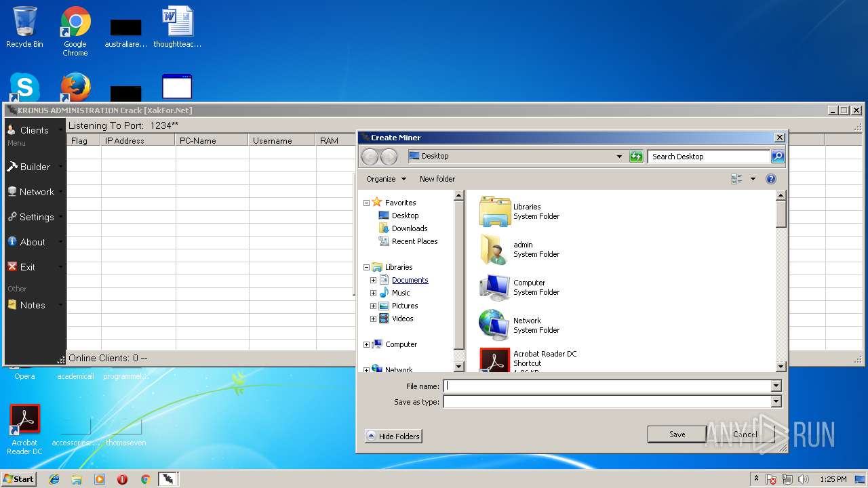This screenshot has width=868, height=488.
Task: Open Acrobat Reader DC desktop shortcut
Action: click(24, 430)
